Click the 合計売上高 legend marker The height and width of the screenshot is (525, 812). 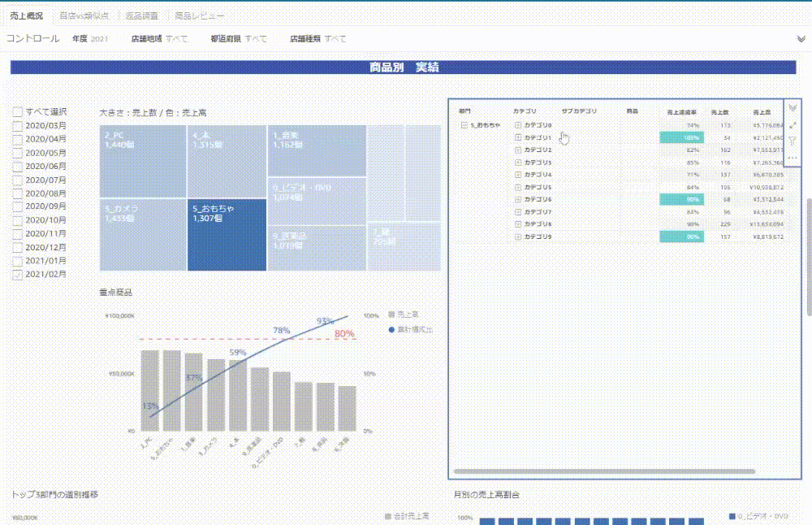(x=388, y=516)
